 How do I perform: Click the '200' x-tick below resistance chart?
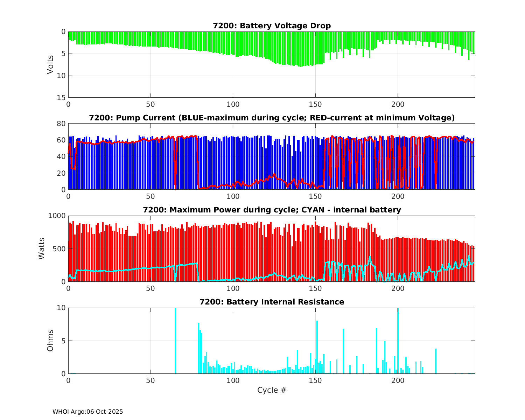click(x=398, y=380)
